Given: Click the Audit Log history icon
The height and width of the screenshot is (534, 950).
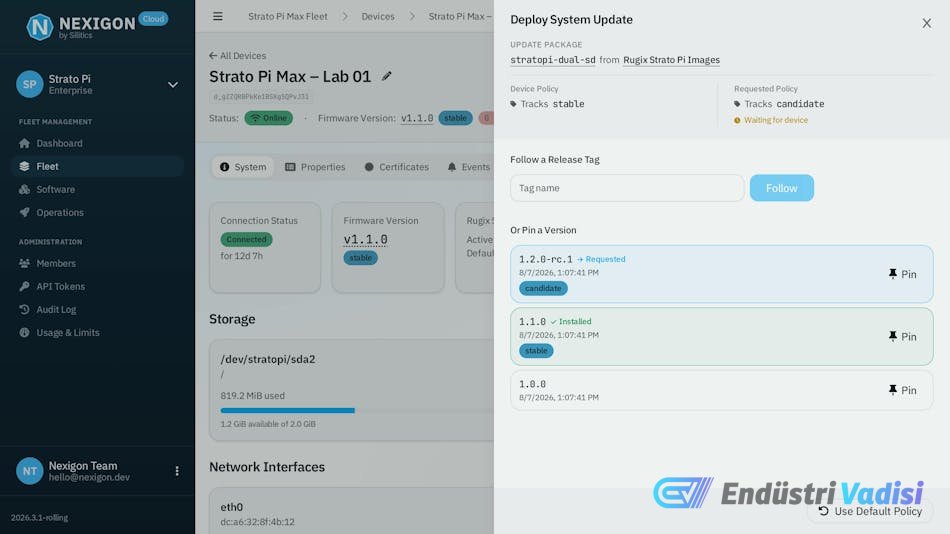Looking at the screenshot, I should tap(24, 309).
